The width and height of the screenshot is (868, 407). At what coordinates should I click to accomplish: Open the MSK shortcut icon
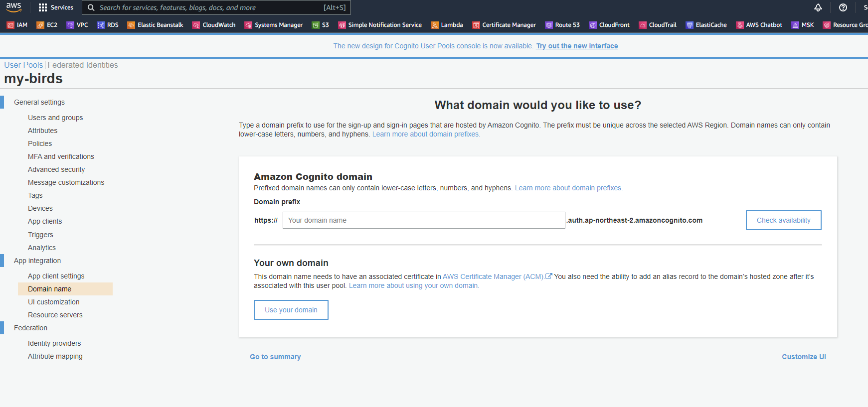[x=795, y=25]
